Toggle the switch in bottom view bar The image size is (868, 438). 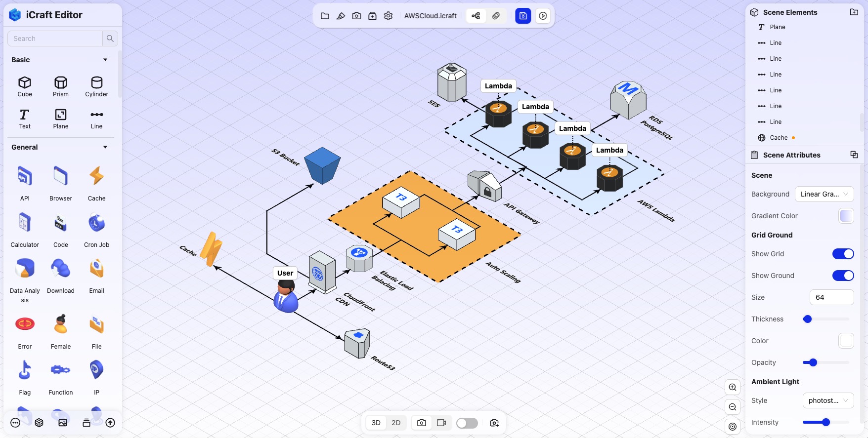coord(467,423)
